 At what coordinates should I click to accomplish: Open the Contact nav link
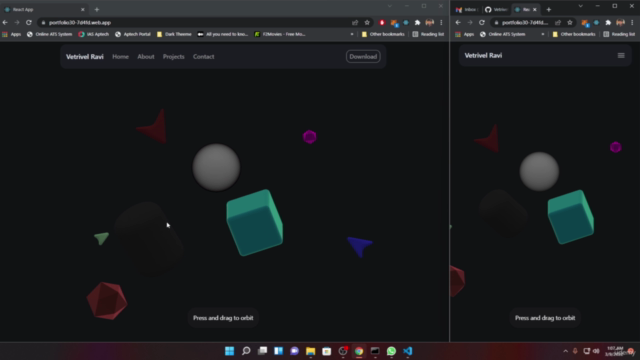tap(203, 57)
